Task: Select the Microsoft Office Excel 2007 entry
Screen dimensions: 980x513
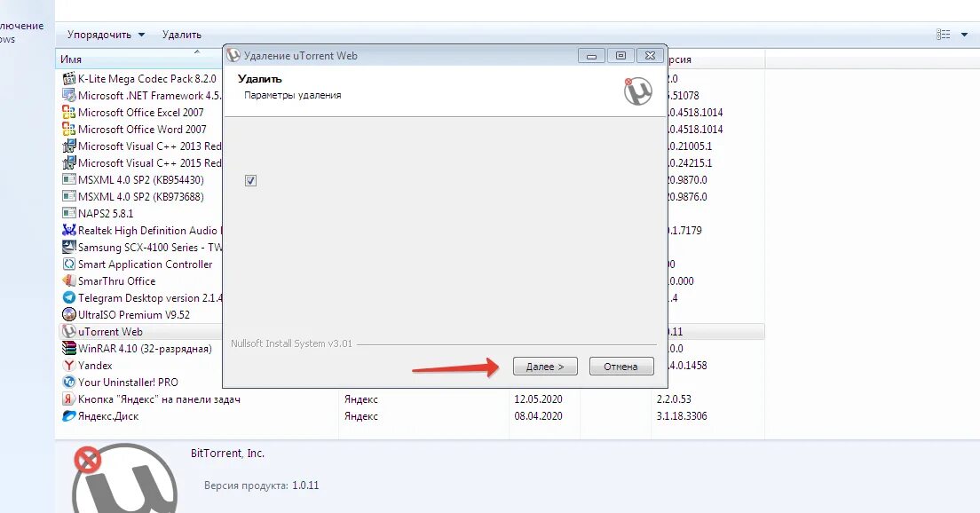Action: (140, 113)
